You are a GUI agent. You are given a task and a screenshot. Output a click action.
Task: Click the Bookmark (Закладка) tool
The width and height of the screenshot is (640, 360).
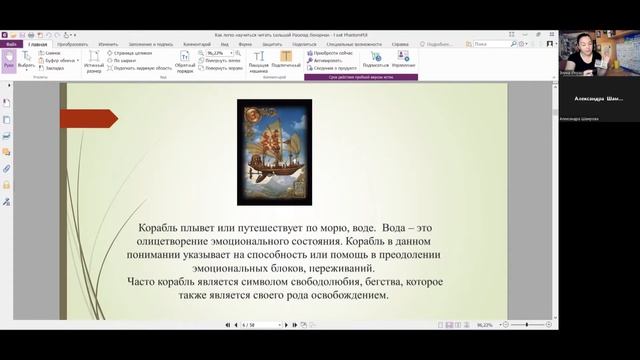[51, 68]
